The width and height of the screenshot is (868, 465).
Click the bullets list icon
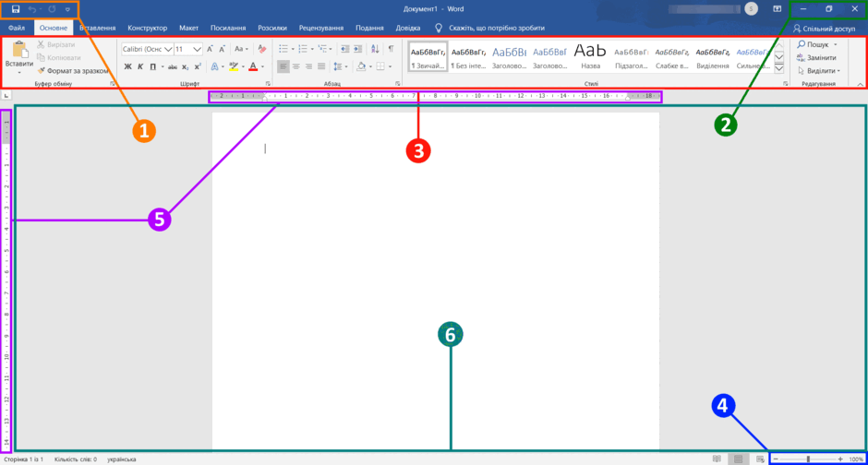tap(283, 49)
